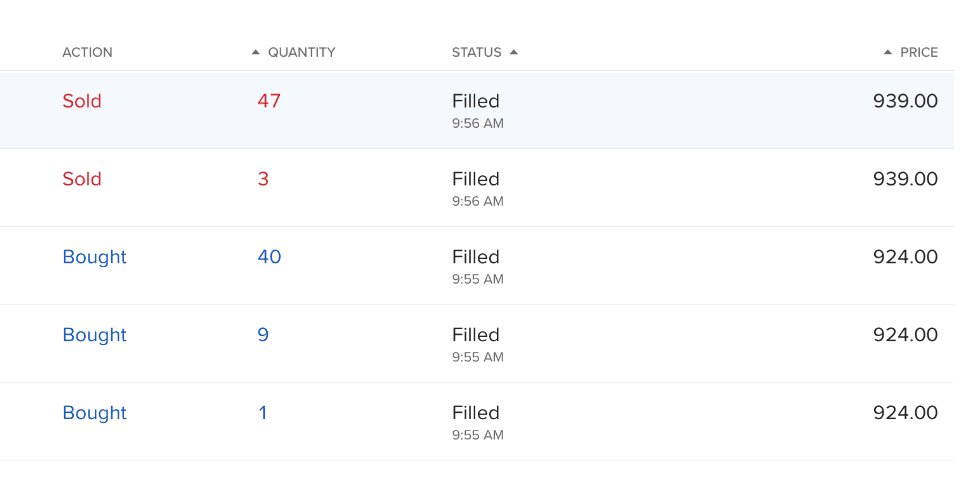Screen dimensions: 970x478
Task: Click the Status column header text
Action: pos(476,52)
